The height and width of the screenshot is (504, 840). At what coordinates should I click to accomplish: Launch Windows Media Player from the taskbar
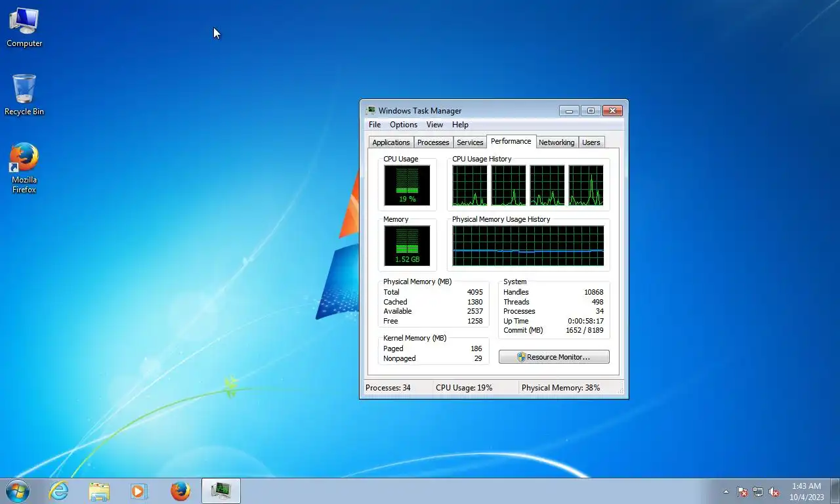139,491
